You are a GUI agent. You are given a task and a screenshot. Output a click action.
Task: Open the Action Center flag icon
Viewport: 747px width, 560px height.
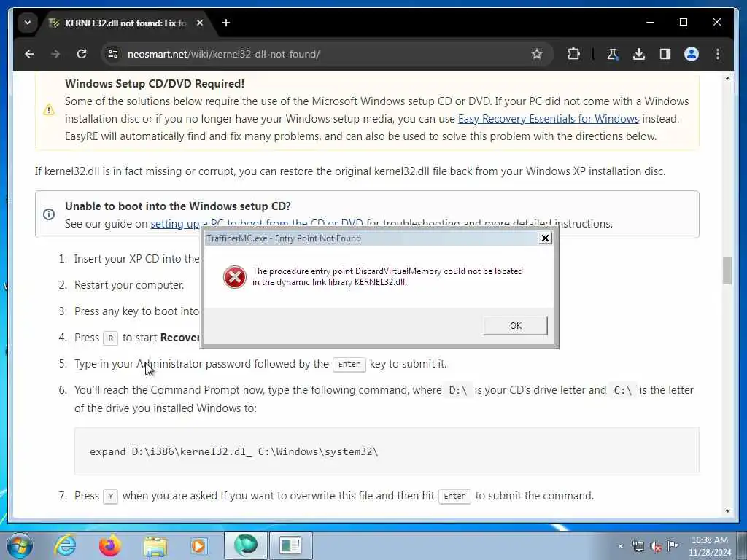point(673,546)
